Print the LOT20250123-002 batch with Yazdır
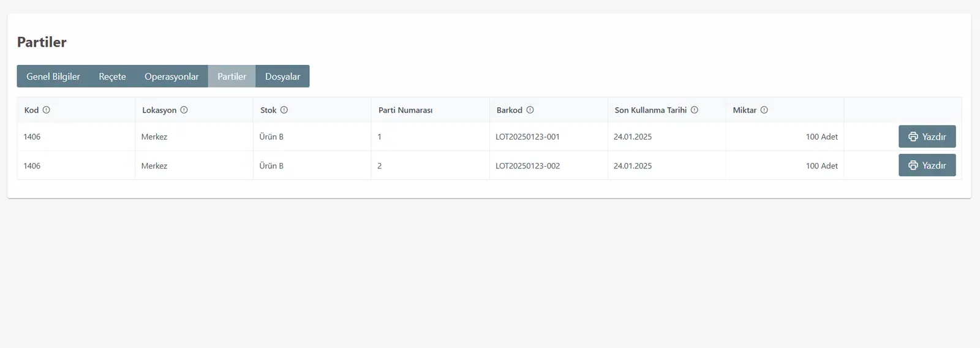Screen dimensions: 980x348 coord(927,165)
